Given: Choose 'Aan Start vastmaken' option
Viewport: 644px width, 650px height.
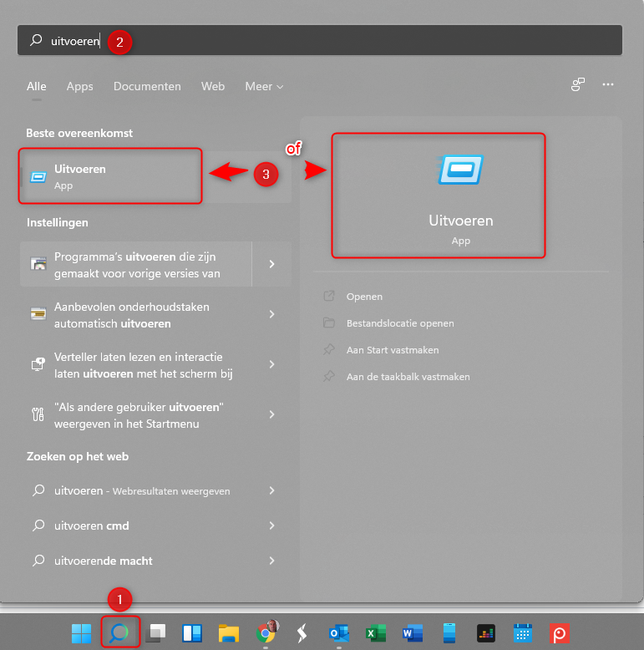Looking at the screenshot, I should [392, 350].
